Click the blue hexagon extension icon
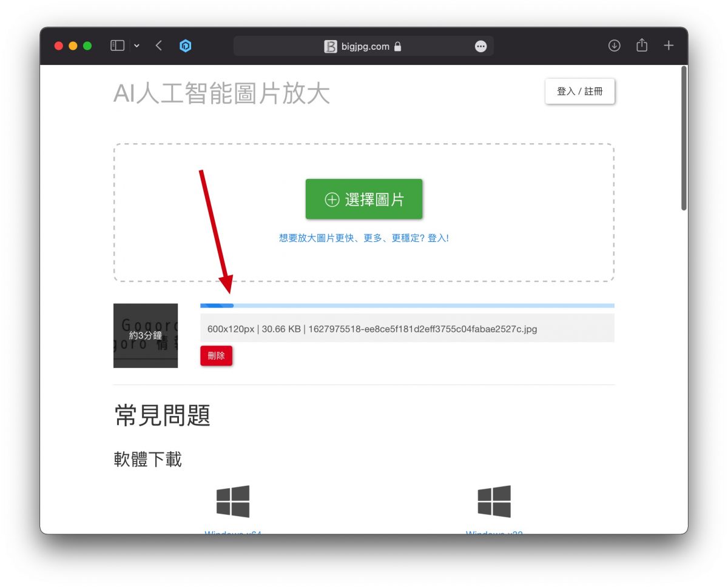The image size is (728, 587). (186, 45)
